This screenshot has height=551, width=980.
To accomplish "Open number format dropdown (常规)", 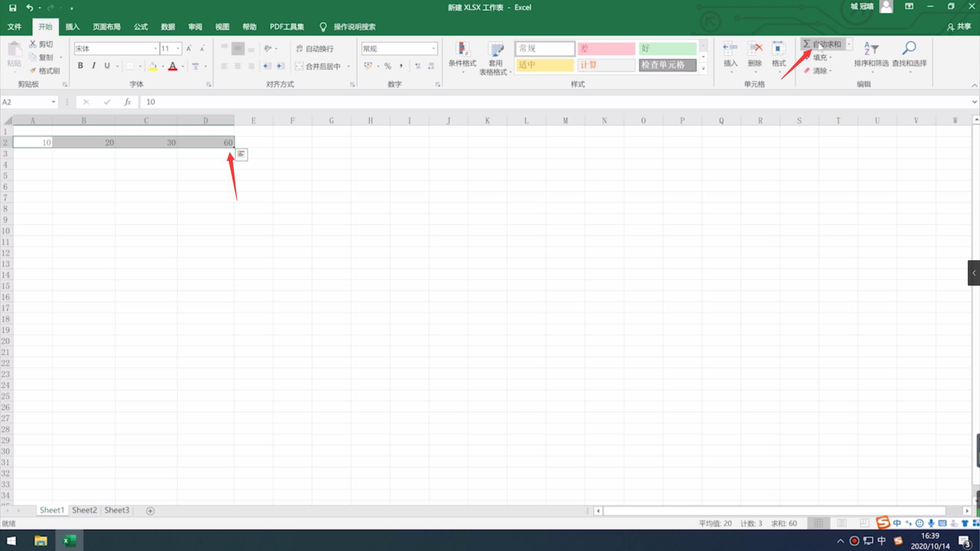I will click(433, 48).
